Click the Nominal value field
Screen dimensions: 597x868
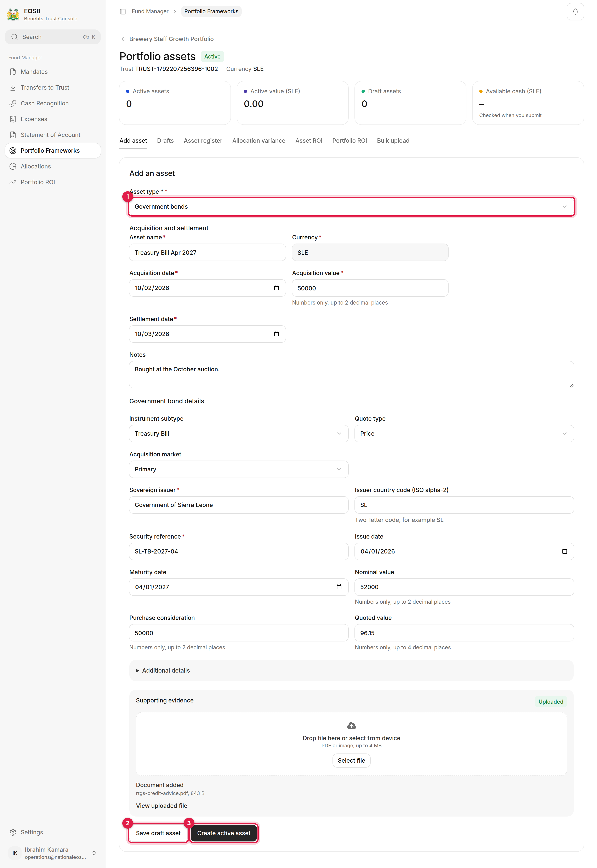coord(464,587)
